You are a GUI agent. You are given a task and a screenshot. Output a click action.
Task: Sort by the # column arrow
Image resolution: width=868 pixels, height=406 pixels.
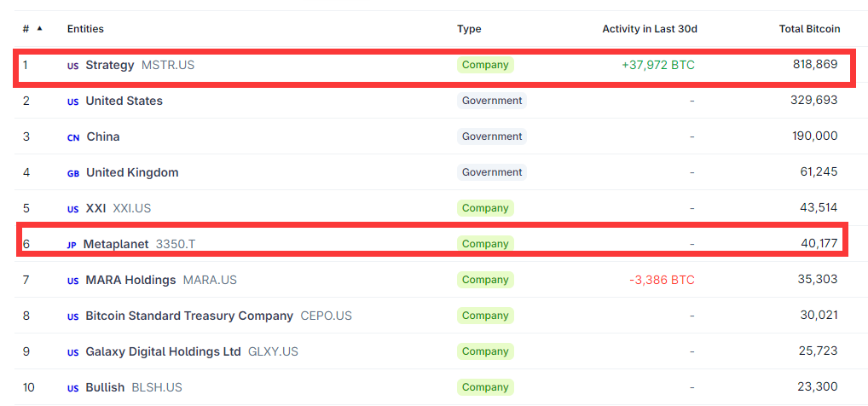pyautogui.click(x=39, y=28)
